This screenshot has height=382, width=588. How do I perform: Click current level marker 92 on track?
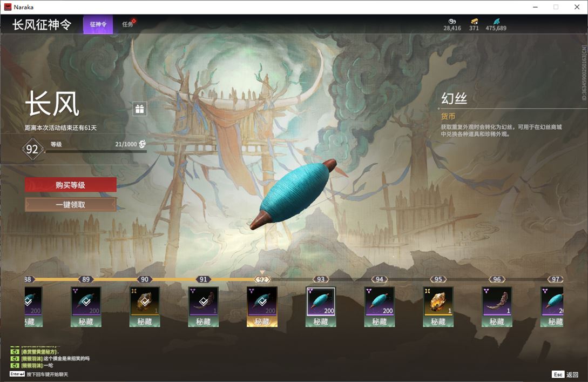tap(262, 279)
